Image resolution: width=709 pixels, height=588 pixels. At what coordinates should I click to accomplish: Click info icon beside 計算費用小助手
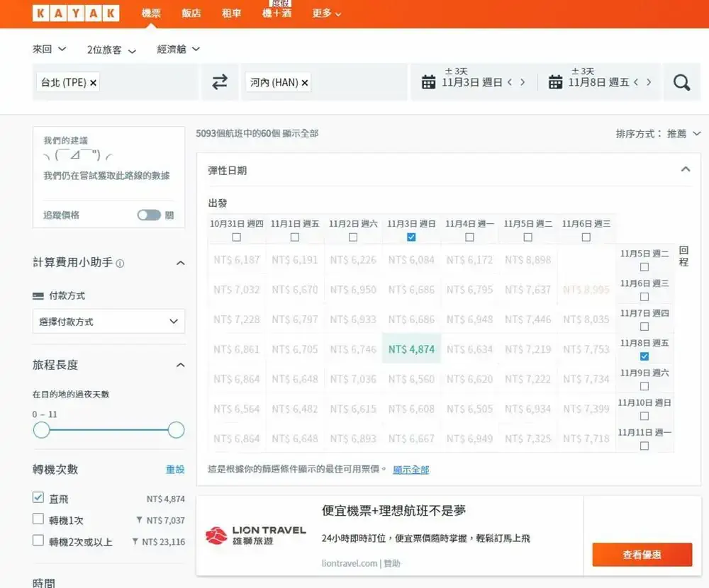coord(120,264)
